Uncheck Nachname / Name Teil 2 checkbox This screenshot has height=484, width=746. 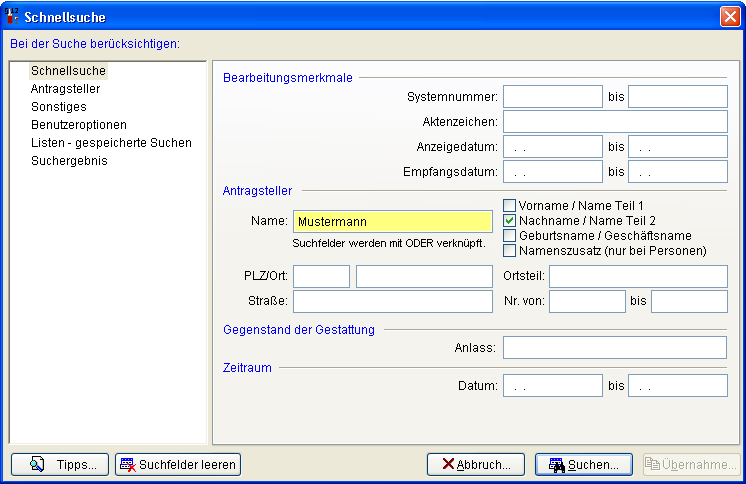click(509, 221)
